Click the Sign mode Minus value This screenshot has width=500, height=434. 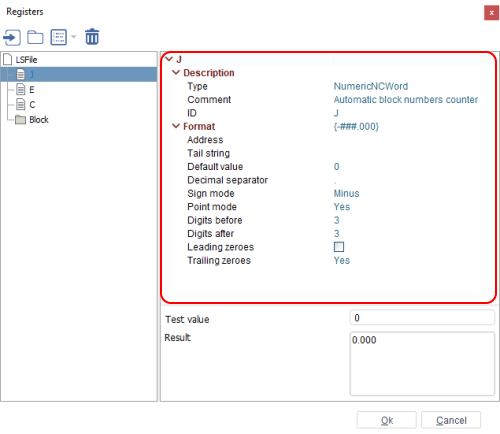click(346, 193)
